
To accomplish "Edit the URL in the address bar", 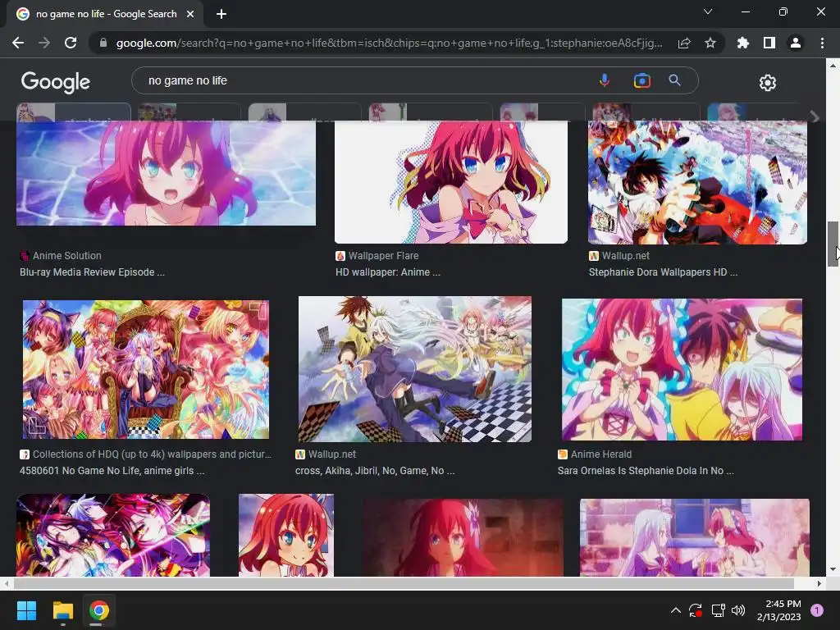I will [x=390, y=43].
